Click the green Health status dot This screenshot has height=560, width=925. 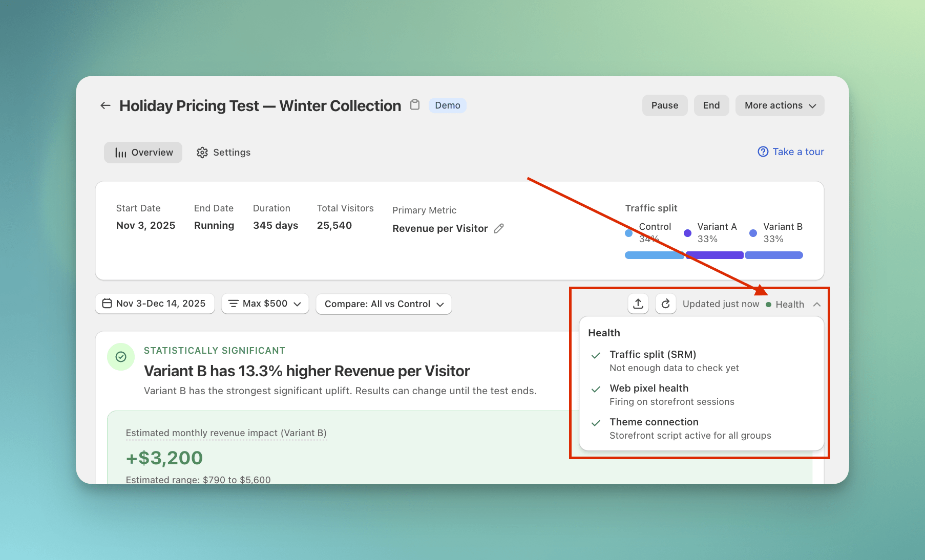tap(768, 305)
